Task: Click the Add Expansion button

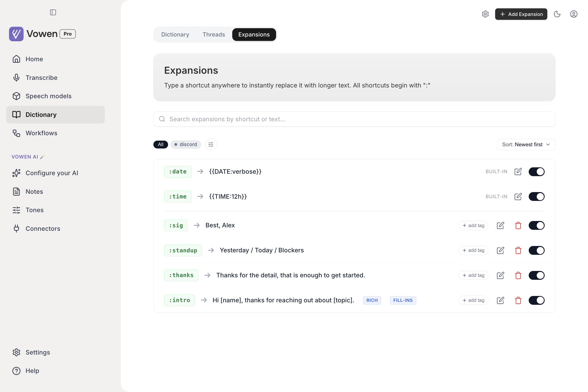Action: click(521, 14)
